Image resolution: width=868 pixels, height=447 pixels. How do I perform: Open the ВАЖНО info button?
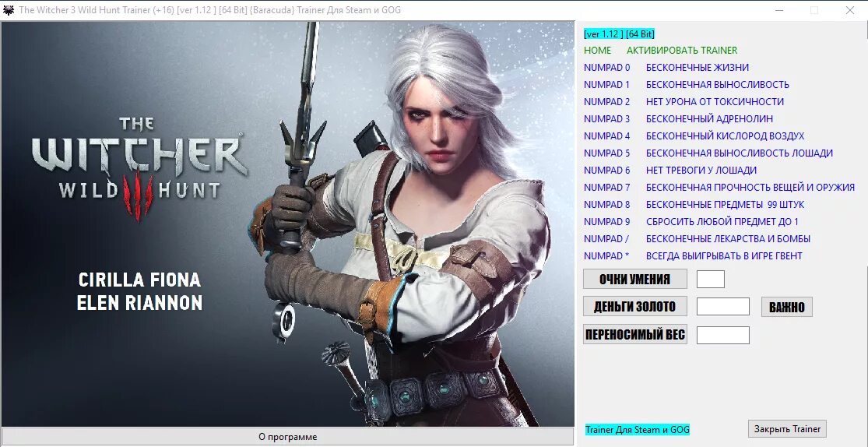click(x=786, y=307)
